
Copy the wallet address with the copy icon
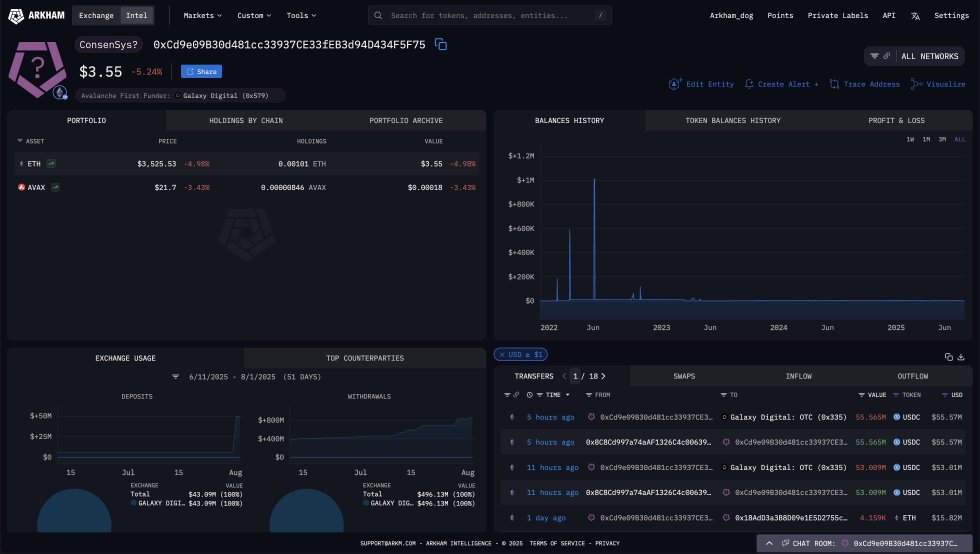coord(441,45)
